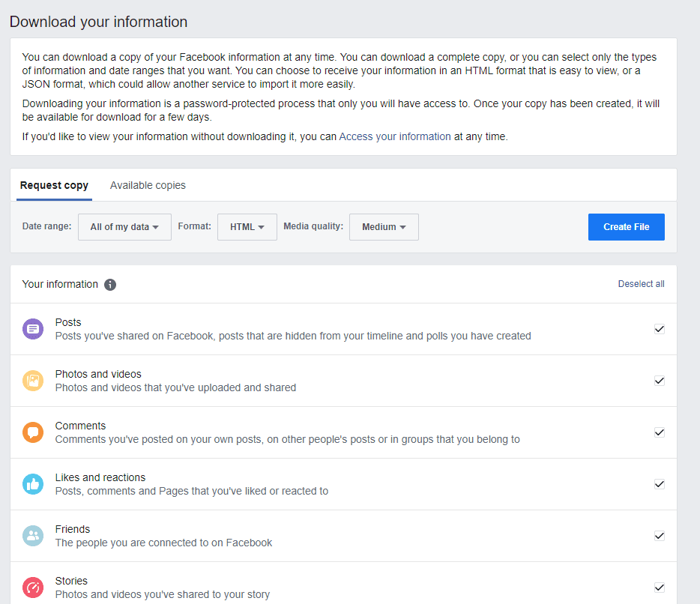
Task: Click the Posts row title
Action: (x=68, y=322)
